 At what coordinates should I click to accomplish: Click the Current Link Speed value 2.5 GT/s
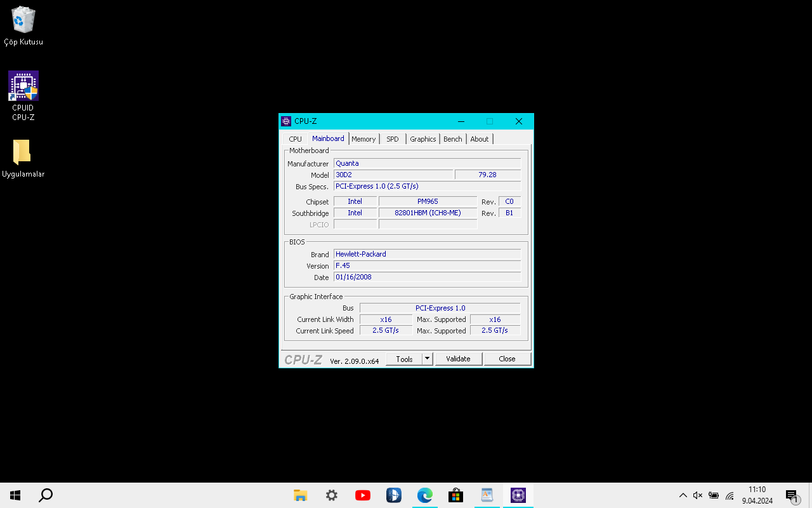coord(386,331)
